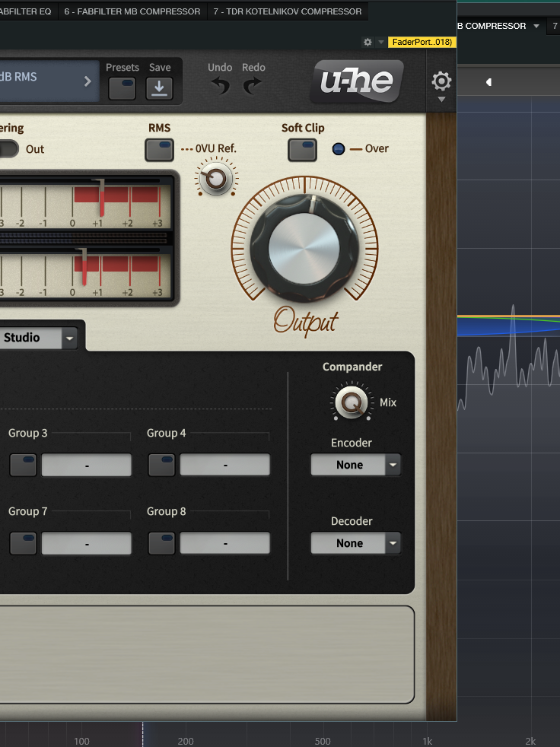This screenshot has width=560, height=747.
Task: Click the large Output knob
Action: coord(304,248)
